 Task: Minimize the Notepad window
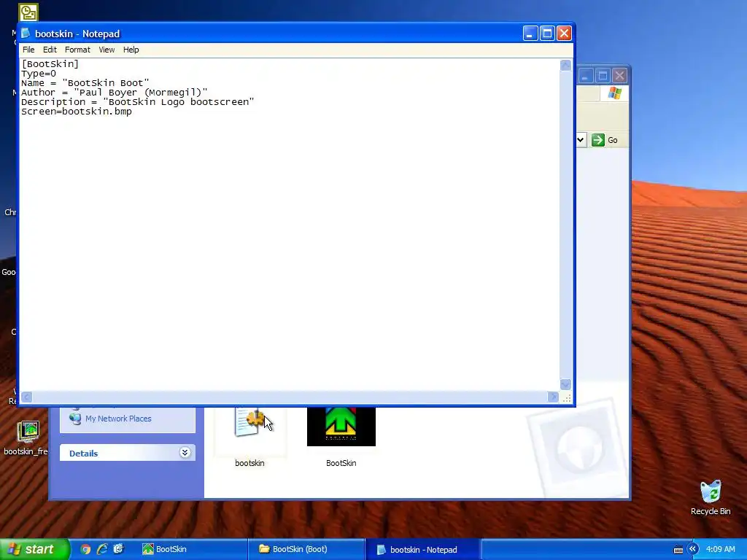pos(530,34)
